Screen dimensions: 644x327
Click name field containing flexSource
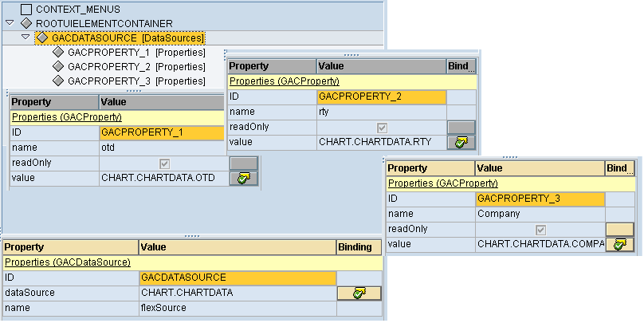coord(238,308)
